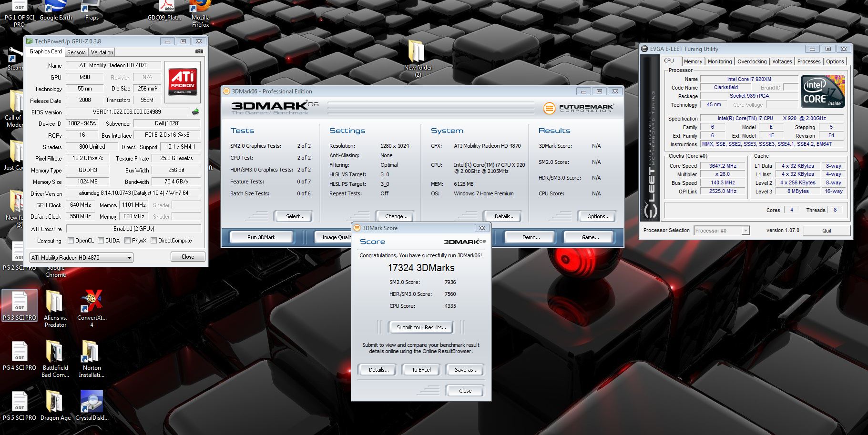Open the Voltages tab in E-LEET
This screenshot has height=435, width=868.
[782, 61]
